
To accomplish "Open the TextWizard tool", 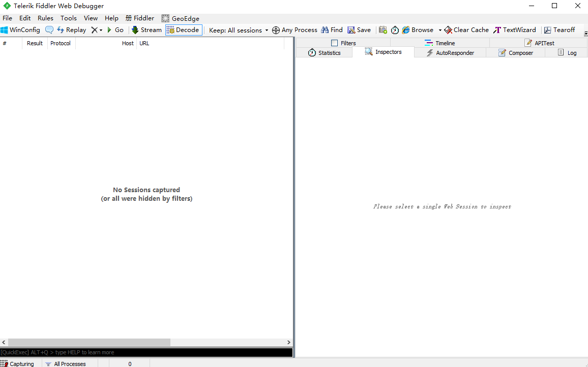I will click(x=515, y=30).
